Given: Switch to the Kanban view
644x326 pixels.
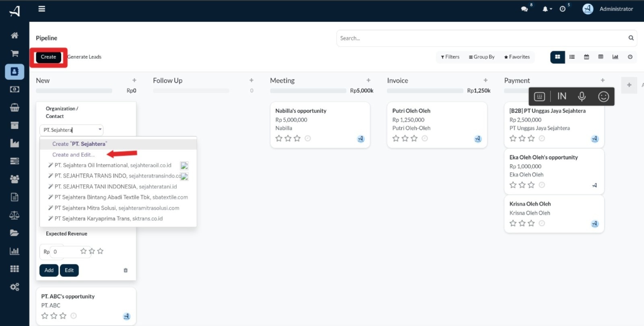Looking at the screenshot, I should tap(557, 57).
